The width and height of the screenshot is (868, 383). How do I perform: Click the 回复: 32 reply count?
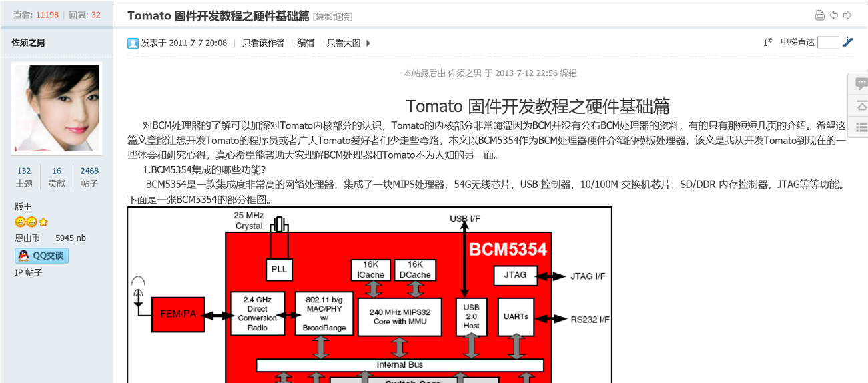pyautogui.click(x=85, y=15)
